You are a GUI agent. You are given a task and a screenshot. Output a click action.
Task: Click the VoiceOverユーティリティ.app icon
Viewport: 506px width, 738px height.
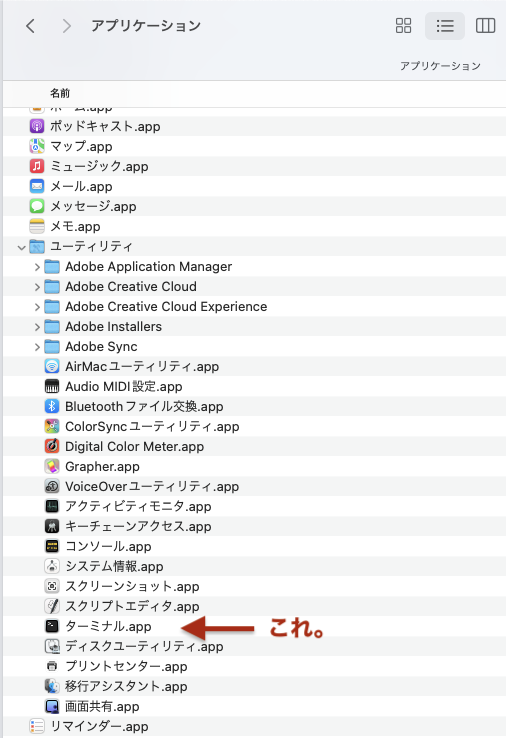coord(52,486)
